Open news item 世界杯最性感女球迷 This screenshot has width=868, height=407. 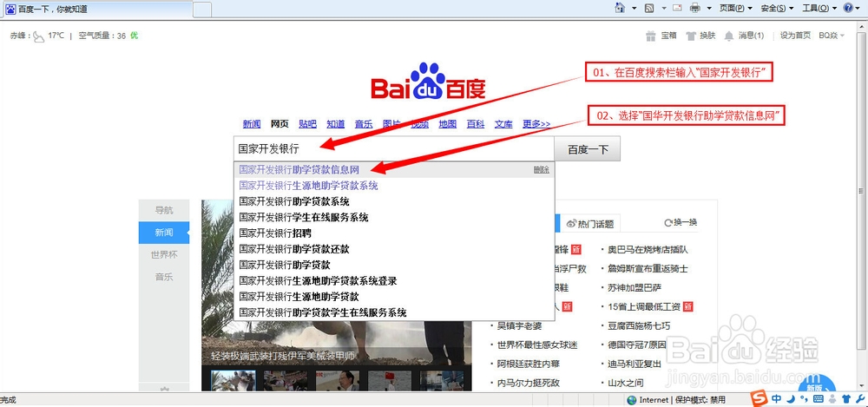[537, 345]
